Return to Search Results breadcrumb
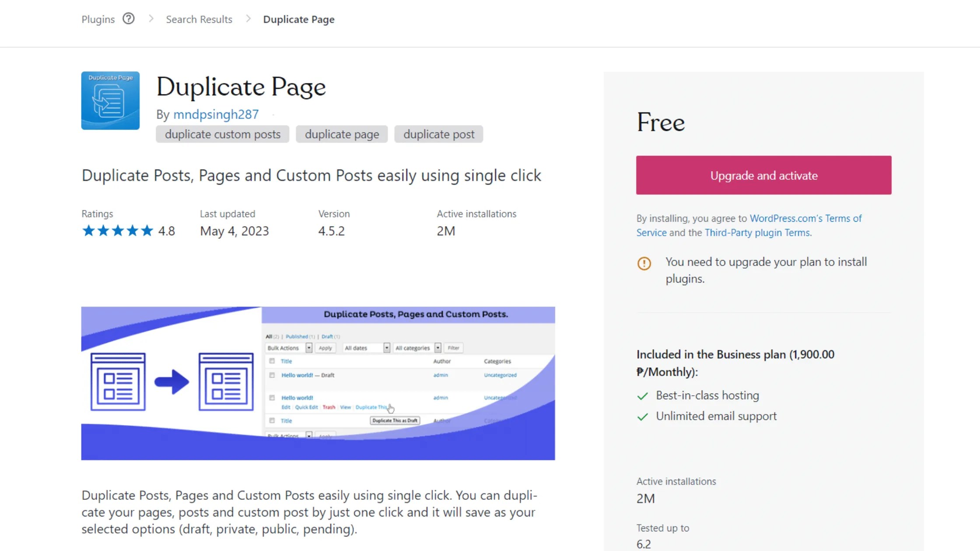 (199, 19)
